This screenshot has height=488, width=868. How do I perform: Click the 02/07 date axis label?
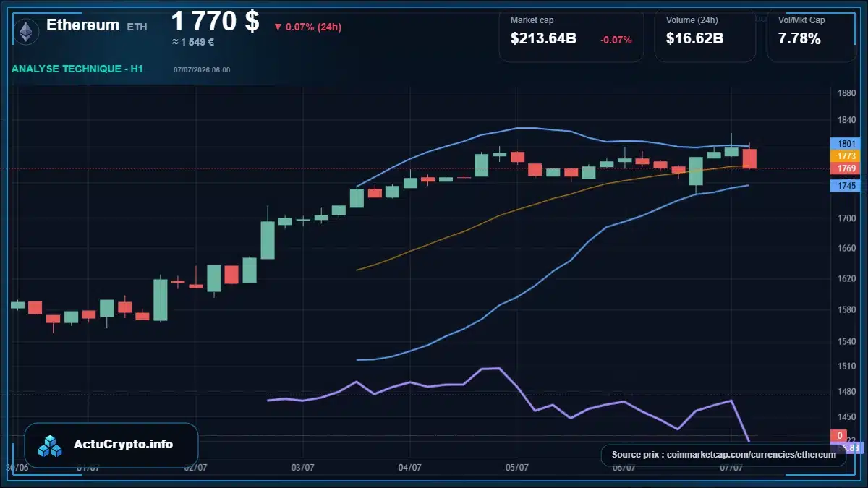point(195,468)
